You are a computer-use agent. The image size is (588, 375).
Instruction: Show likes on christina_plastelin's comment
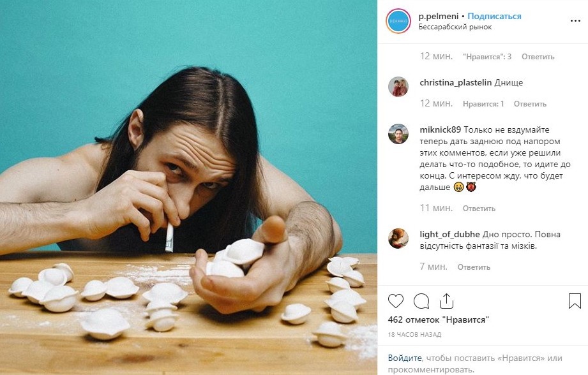(x=483, y=104)
